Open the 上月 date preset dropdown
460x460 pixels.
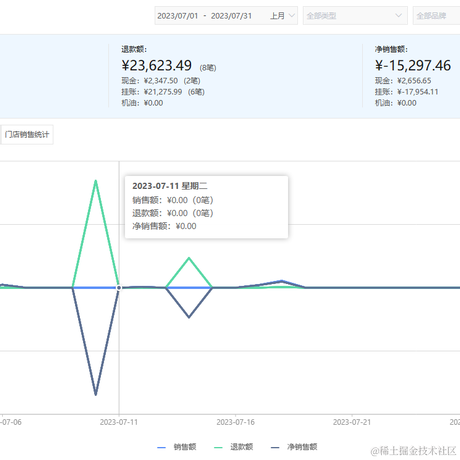tap(282, 16)
